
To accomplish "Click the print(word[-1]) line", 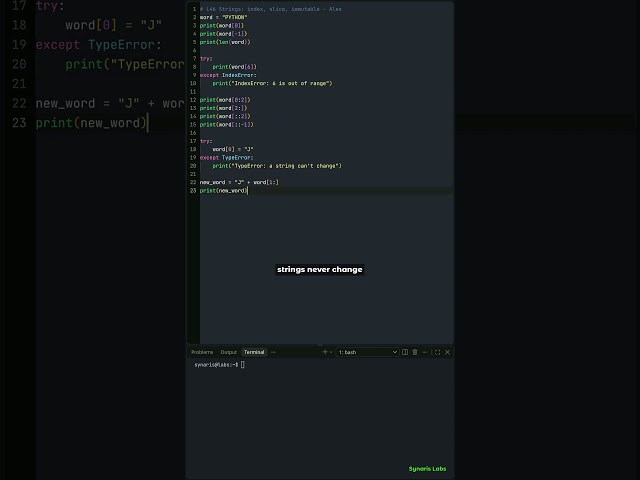I will [x=223, y=34].
